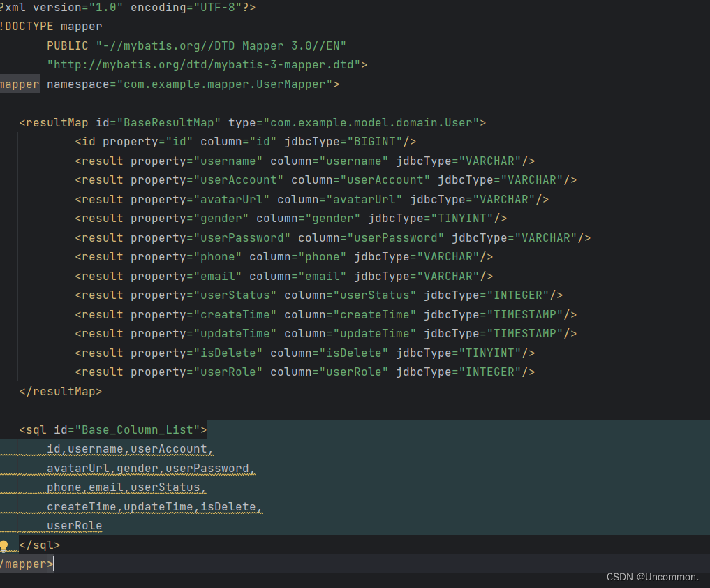The width and height of the screenshot is (710, 588).
Task: Click the type value com.example.model.domain.User
Action: [x=371, y=123]
